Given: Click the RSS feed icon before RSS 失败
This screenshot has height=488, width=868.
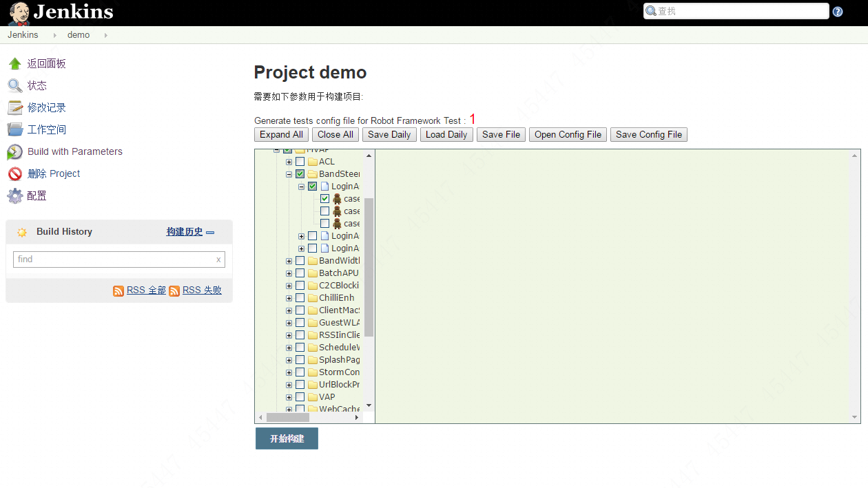Looking at the screenshot, I should coord(174,291).
